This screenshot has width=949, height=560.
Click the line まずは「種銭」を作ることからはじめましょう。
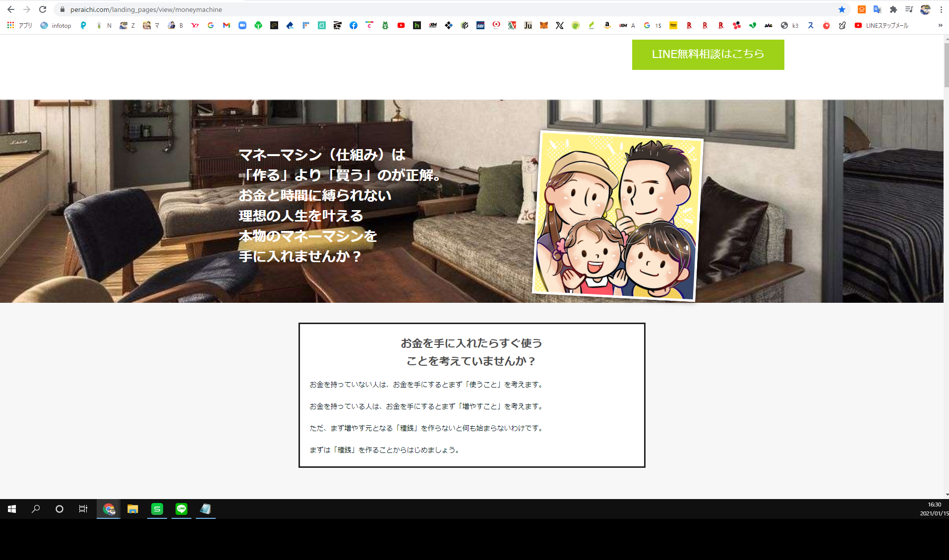[x=386, y=450]
